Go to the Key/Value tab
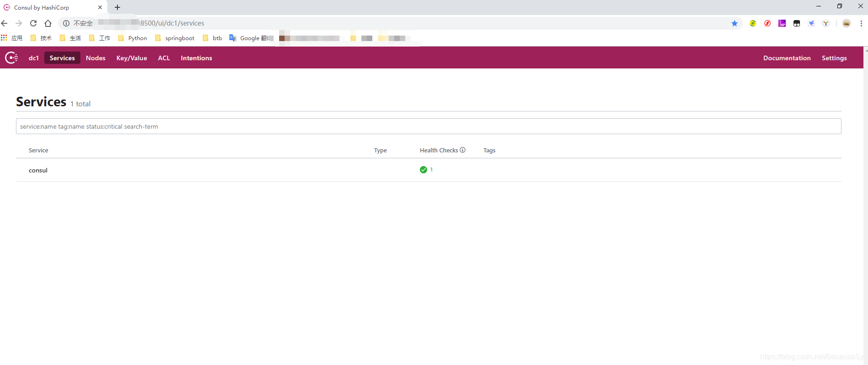Screen dimensions: 868x365 pos(132,58)
